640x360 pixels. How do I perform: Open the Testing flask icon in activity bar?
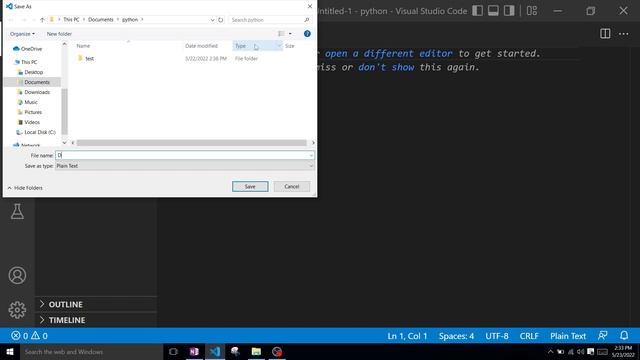17,211
